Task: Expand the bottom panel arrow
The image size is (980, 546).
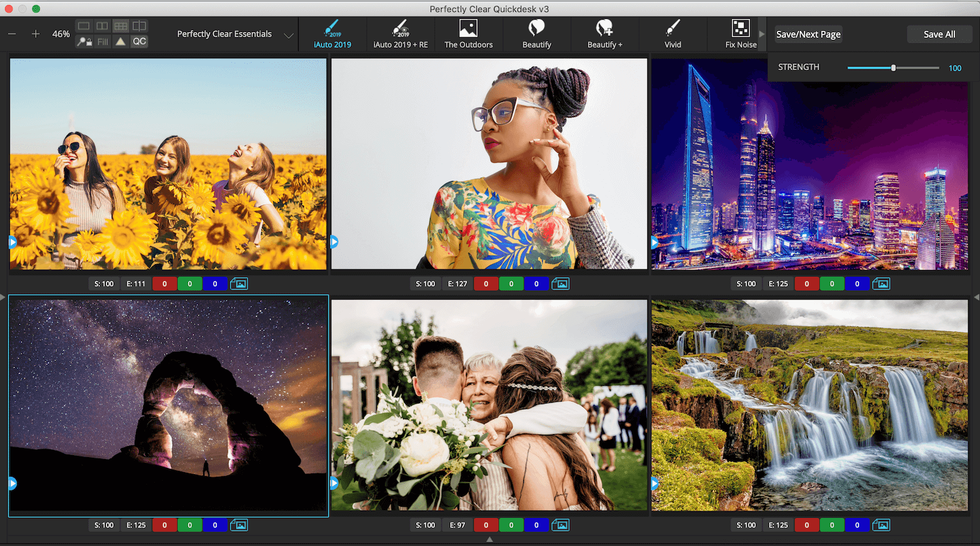Action: (x=489, y=539)
